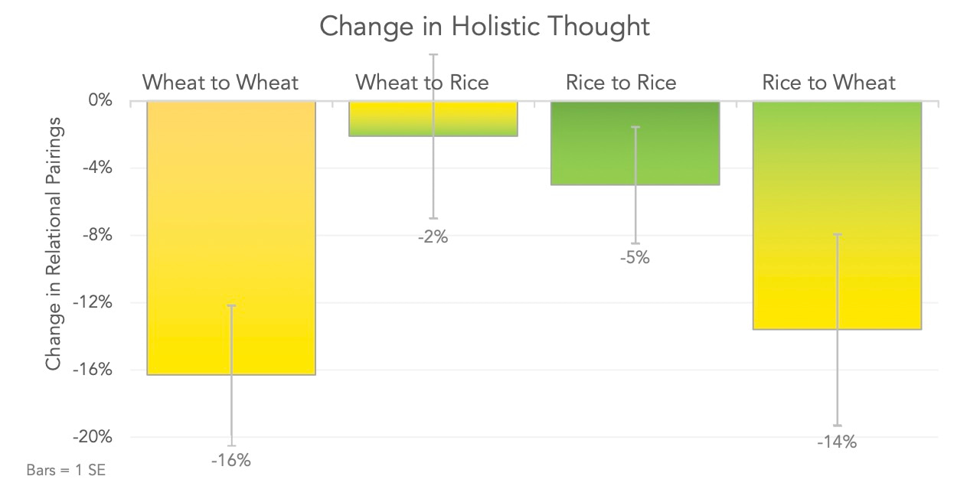Select the -2% data label

tap(433, 238)
